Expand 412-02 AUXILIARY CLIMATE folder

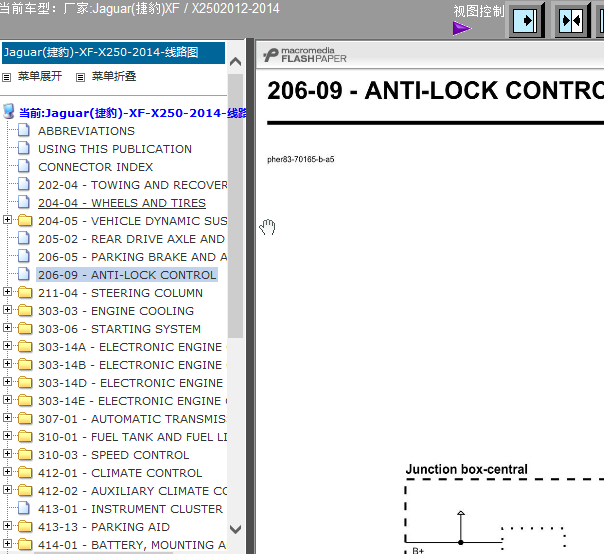(7, 490)
